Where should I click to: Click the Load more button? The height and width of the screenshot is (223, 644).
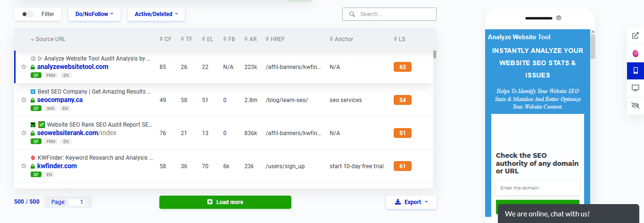pos(225,202)
